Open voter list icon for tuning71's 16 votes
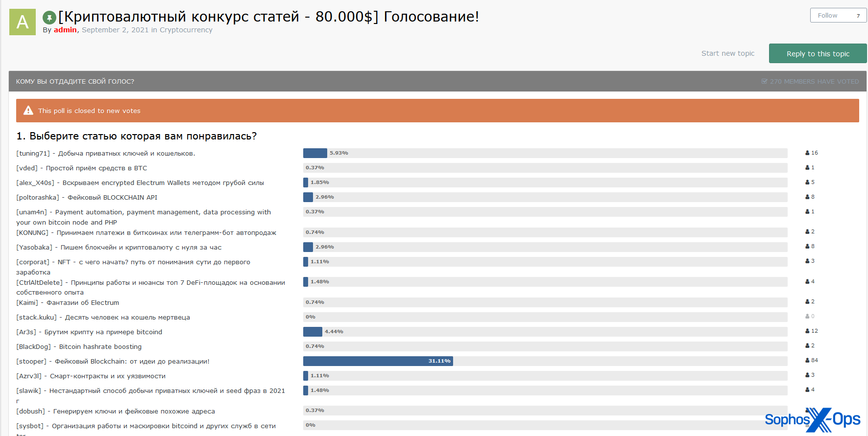The width and height of the screenshot is (868, 436). point(807,153)
